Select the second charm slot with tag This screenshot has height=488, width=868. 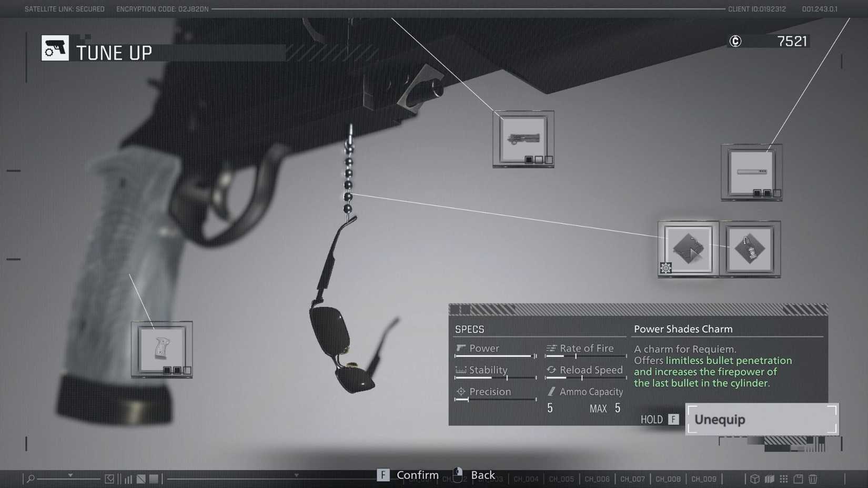pyautogui.click(x=750, y=249)
